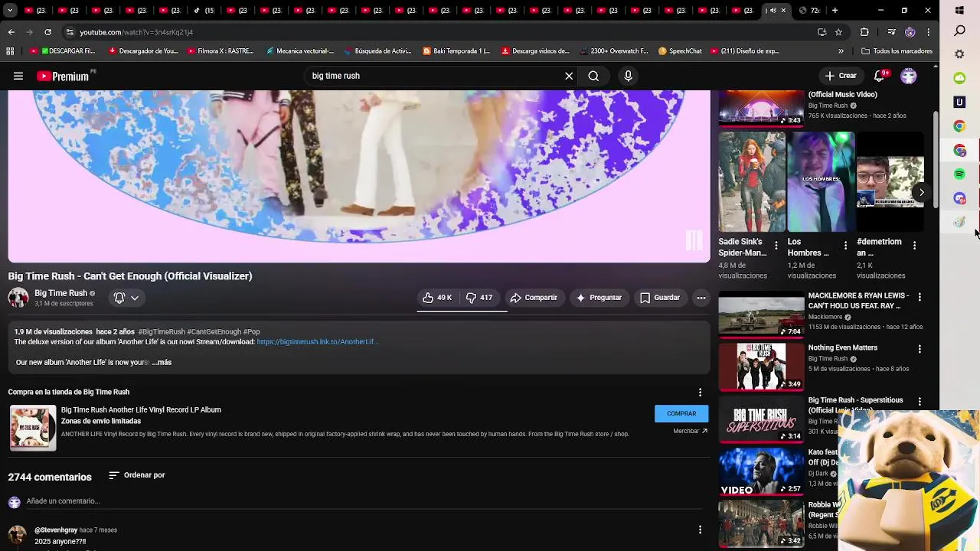Viewport: 980px width, 551px height.
Task: Open tab search dropdown arrow
Action: pos(10,10)
